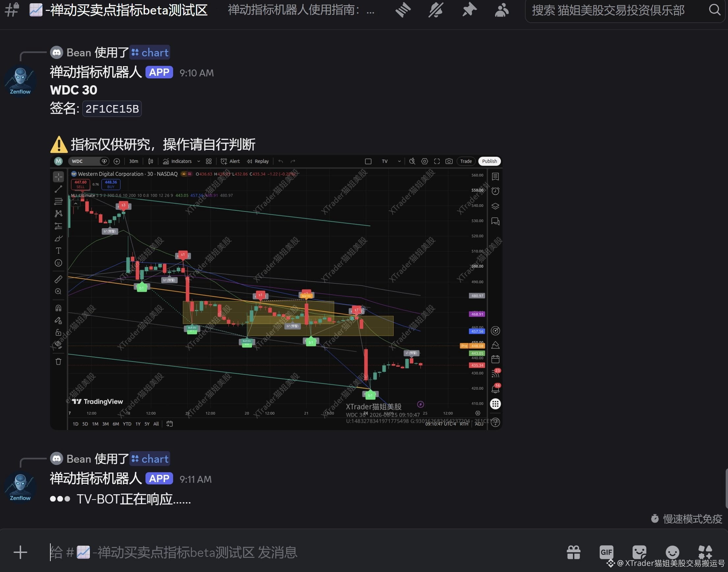Show pinned messages
Image resolution: width=728 pixels, height=572 pixels.
click(x=469, y=10)
